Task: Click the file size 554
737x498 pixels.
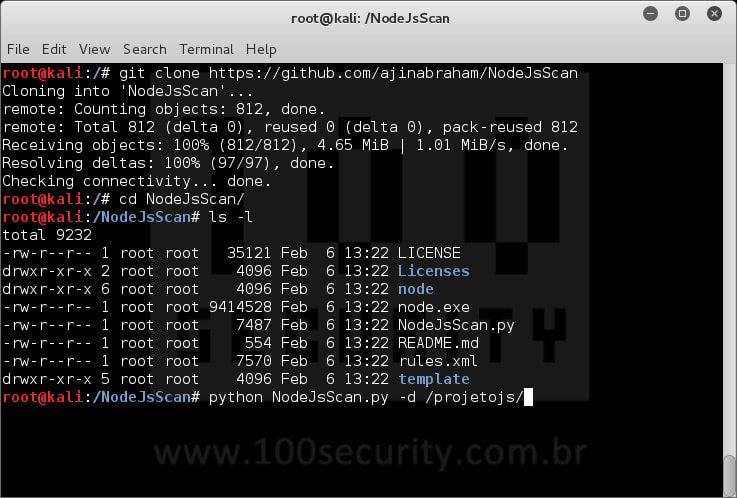Action: click(258, 343)
